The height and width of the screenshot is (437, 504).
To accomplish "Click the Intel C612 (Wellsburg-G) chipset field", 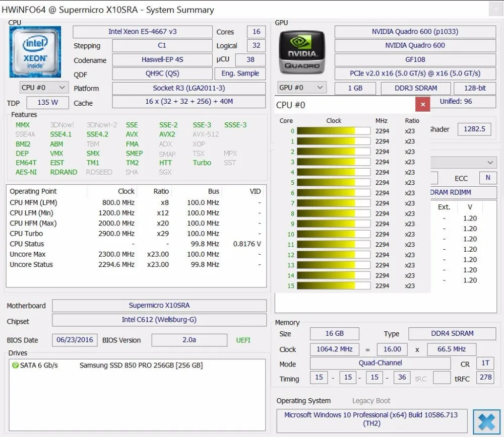I will coord(159,320).
